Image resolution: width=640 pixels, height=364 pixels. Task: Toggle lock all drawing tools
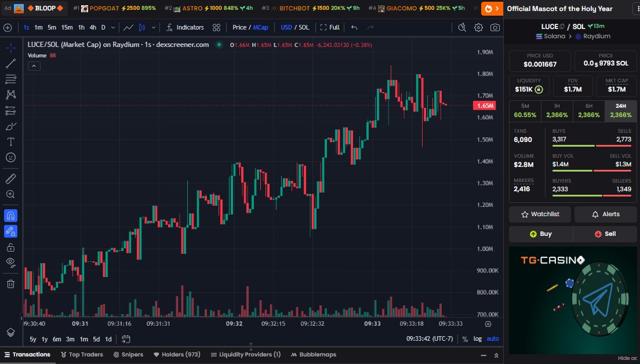pos(10,247)
